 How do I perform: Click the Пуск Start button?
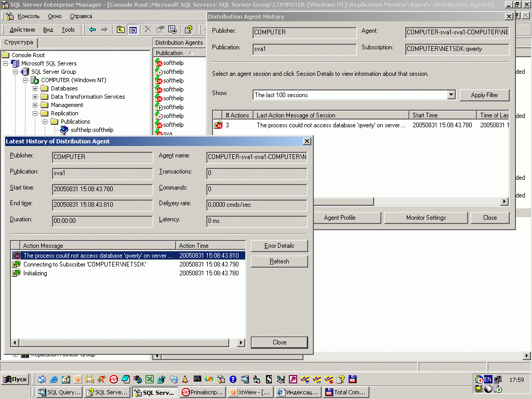(x=15, y=379)
